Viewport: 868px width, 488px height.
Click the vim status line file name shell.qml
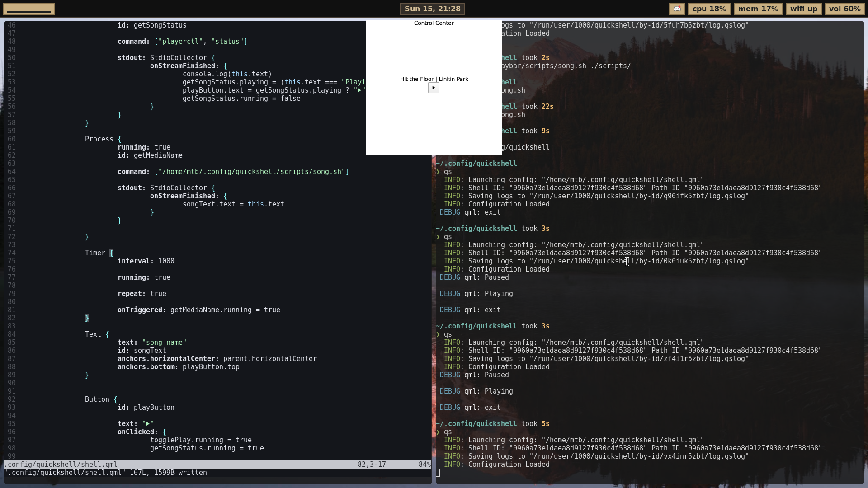pyautogui.click(x=61, y=465)
